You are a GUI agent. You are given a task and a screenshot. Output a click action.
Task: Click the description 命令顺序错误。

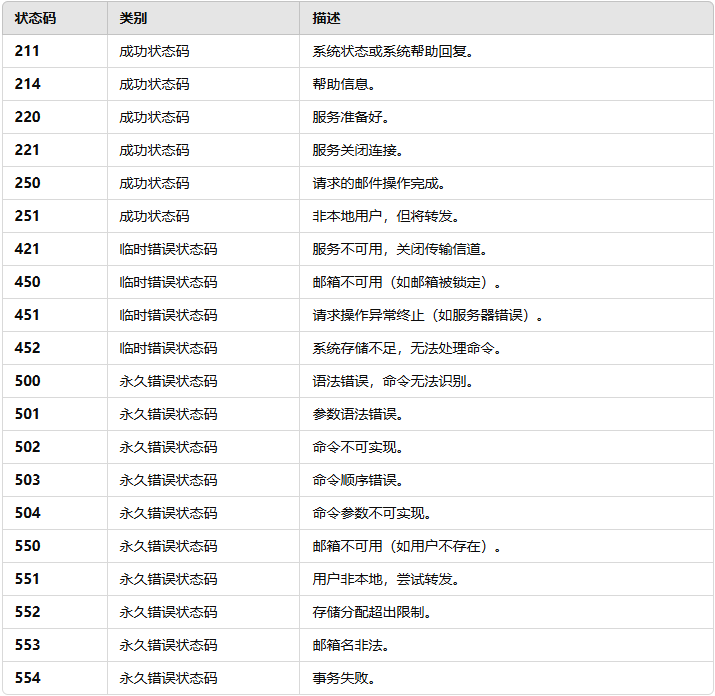[358, 480]
